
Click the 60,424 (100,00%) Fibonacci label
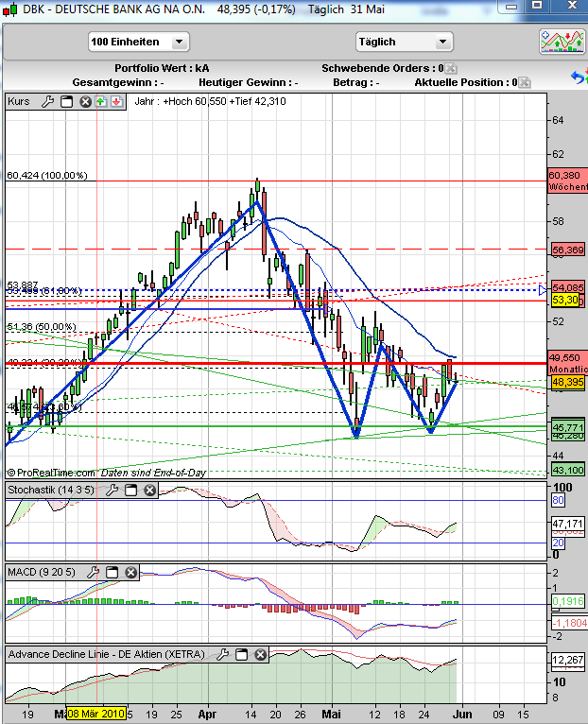(x=47, y=176)
